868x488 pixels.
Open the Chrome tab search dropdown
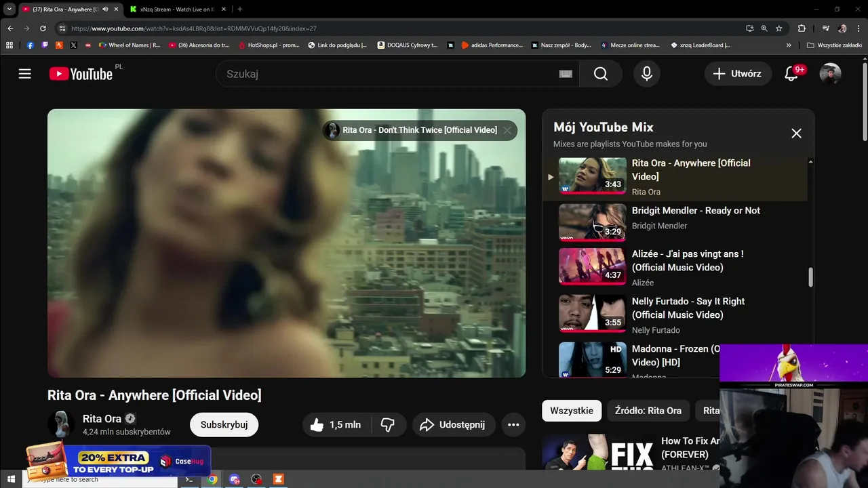(9, 9)
